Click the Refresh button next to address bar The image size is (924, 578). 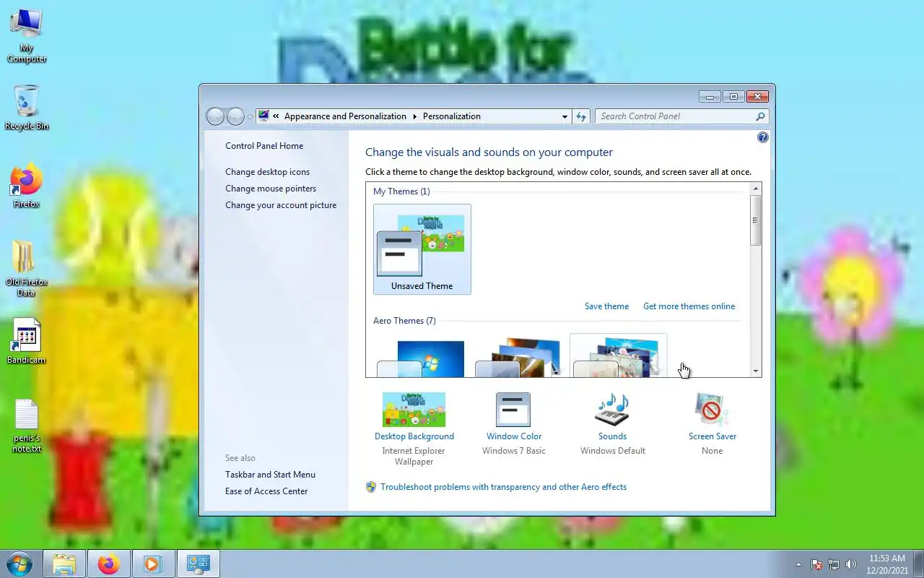[x=581, y=116]
